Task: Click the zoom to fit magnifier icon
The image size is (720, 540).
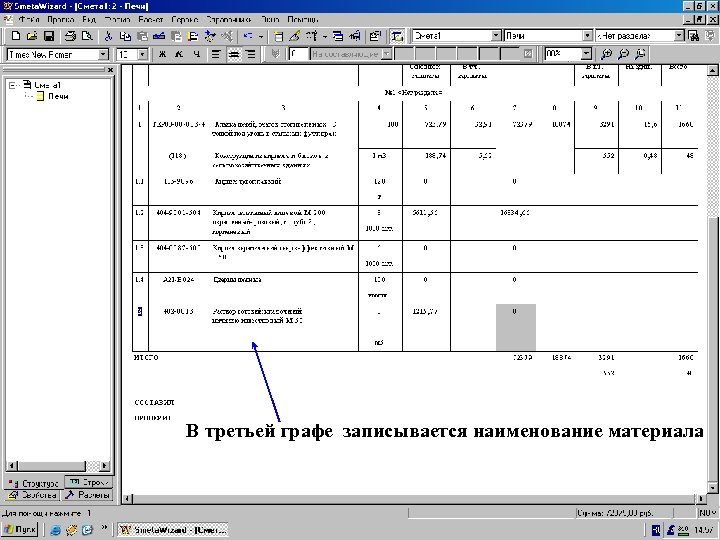Action: point(640,54)
